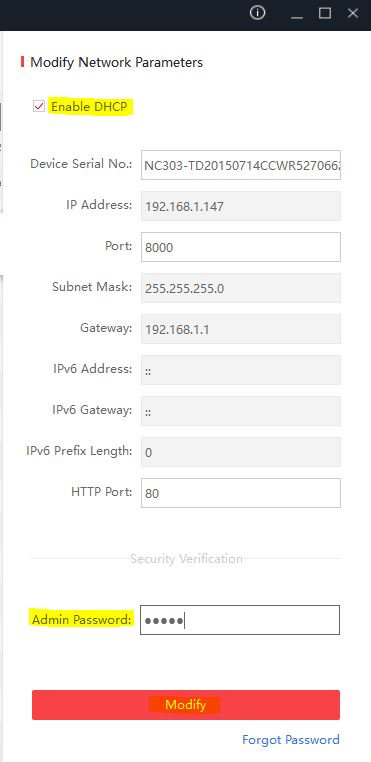Click the Security Verification section label
Image resolution: width=371 pixels, height=762 pixels.
point(186,559)
